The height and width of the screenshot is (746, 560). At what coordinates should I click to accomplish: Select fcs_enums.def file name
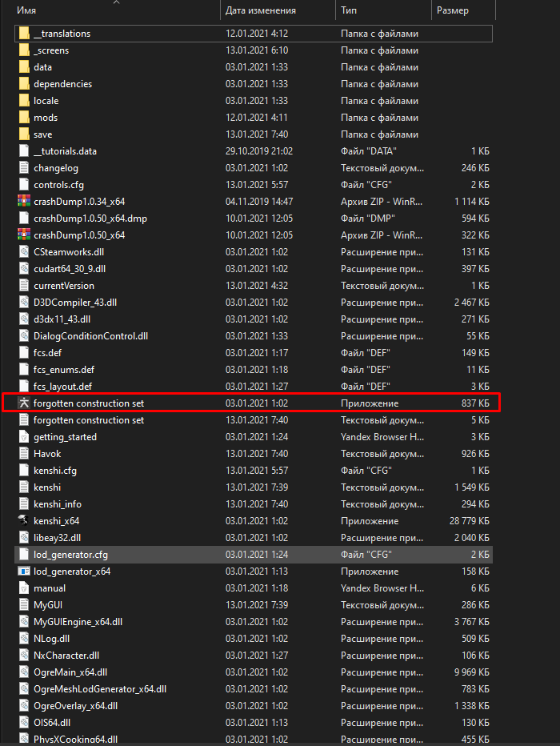64,370
